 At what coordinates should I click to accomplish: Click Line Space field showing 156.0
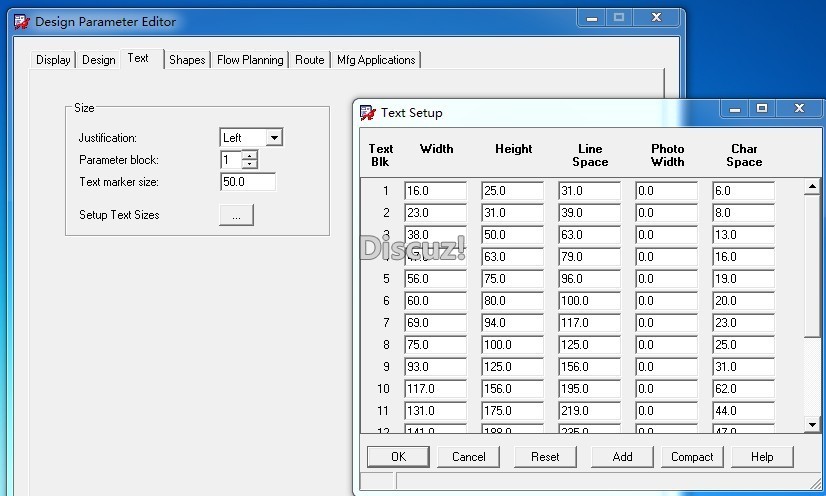tap(589, 366)
